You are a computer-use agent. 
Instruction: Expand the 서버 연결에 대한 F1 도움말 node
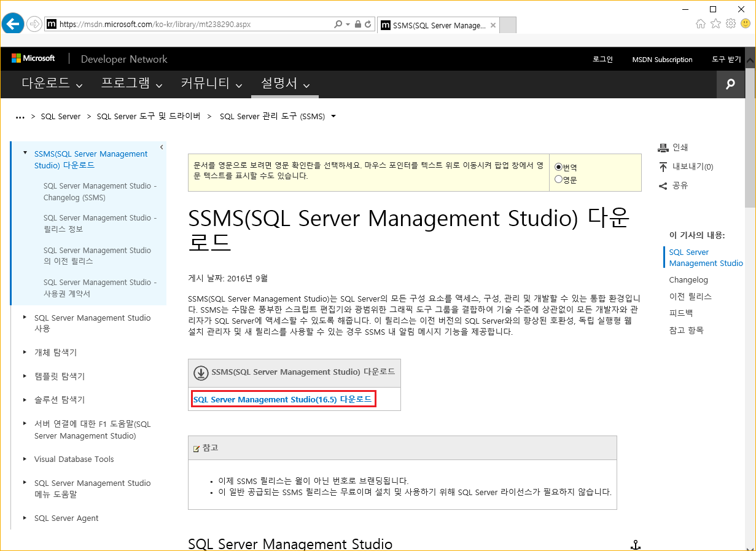[25, 424]
